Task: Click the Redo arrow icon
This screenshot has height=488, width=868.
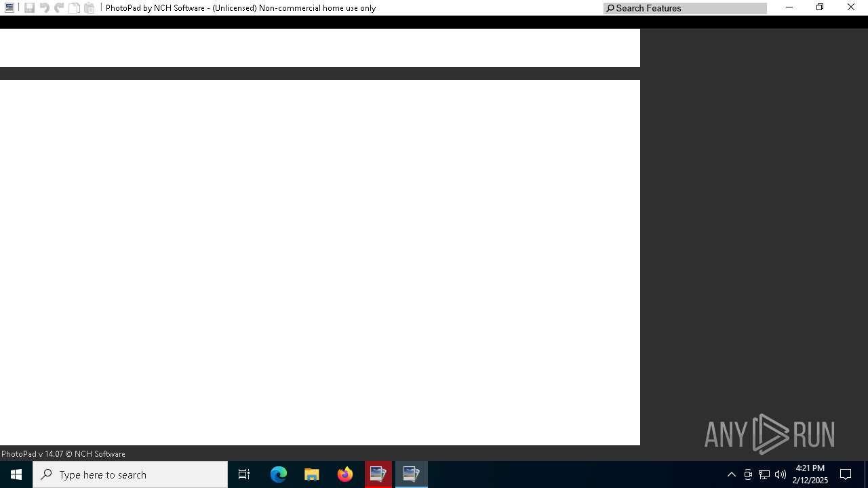Action: coord(59,7)
